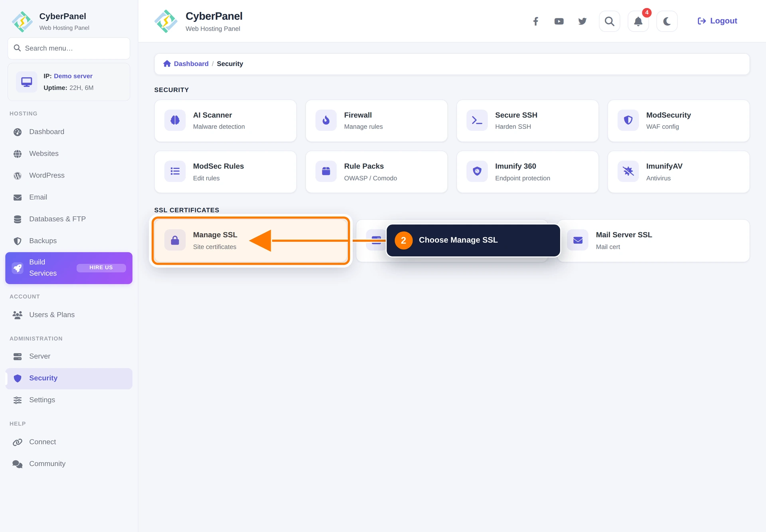Click the Secure SSH terminal icon
Screen dimensions: 766x532
477,120
